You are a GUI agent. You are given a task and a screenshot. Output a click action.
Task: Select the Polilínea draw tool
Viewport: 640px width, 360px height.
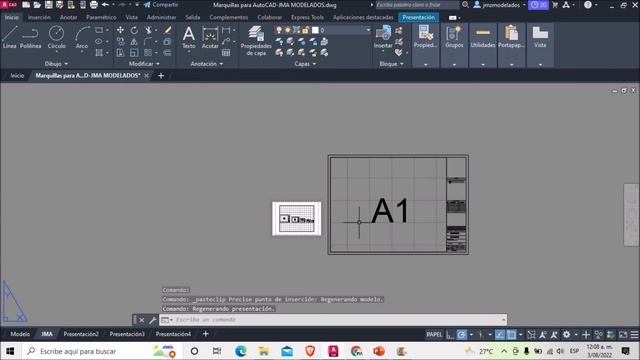tap(31, 37)
